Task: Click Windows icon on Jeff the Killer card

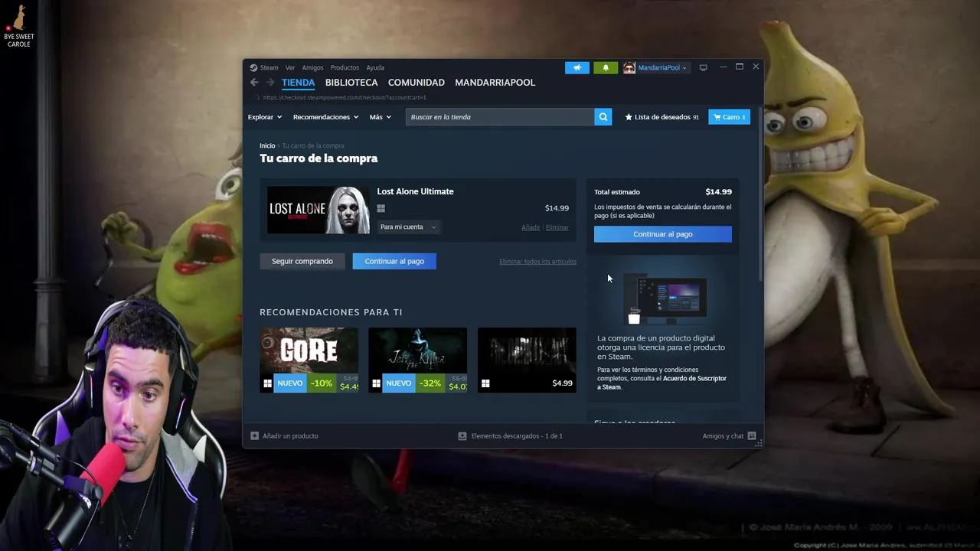Action: 376,383
